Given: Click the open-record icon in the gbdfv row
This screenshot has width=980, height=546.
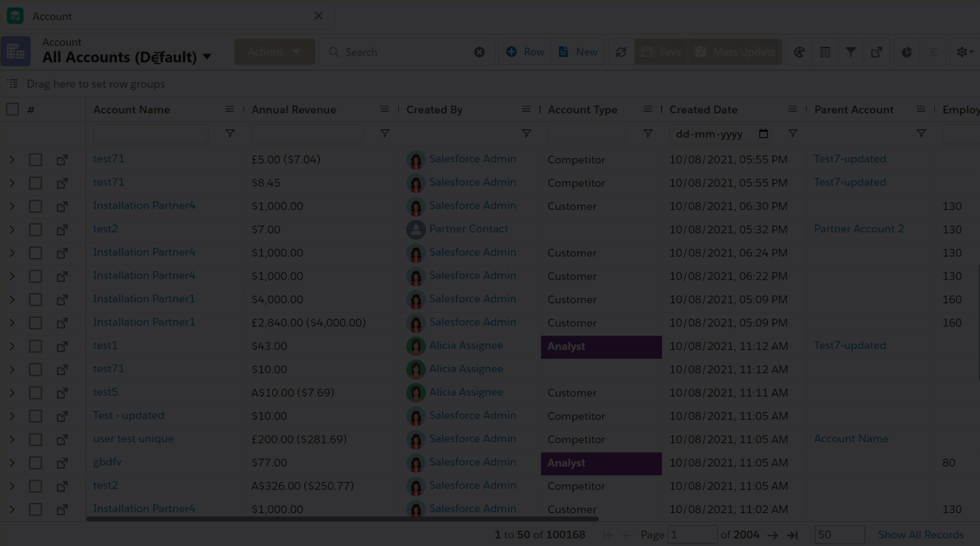Looking at the screenshot, I should [x=62, y=463].
